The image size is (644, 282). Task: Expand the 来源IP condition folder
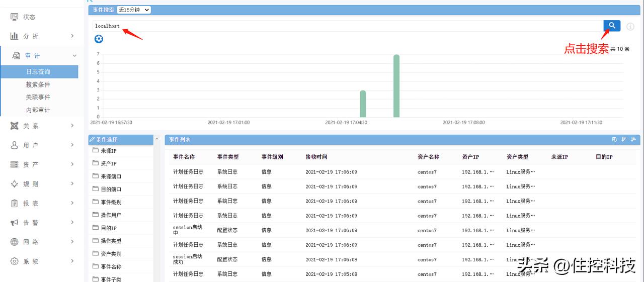(x=108, y=151)
